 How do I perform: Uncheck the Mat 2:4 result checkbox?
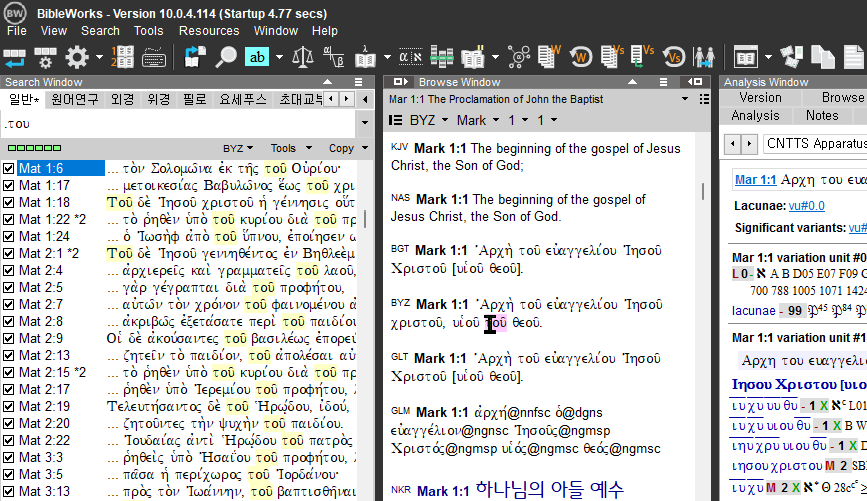click(x=8, y=270)
